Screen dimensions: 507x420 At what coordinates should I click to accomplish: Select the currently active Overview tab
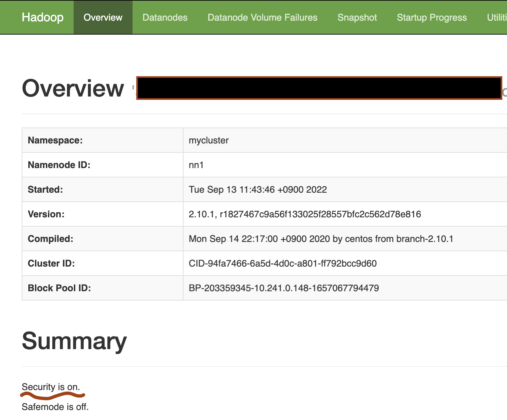click(x=103, y=17)
